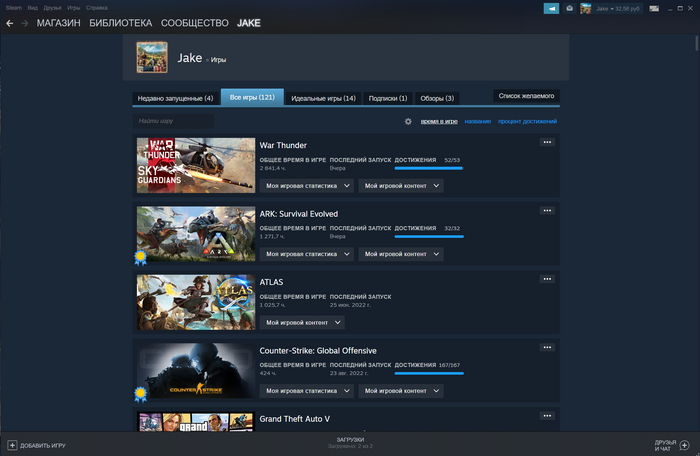Viewport: 700px width, 456px height.
Task: Open the three-dots menu for ATLAS
Action: 547,279
